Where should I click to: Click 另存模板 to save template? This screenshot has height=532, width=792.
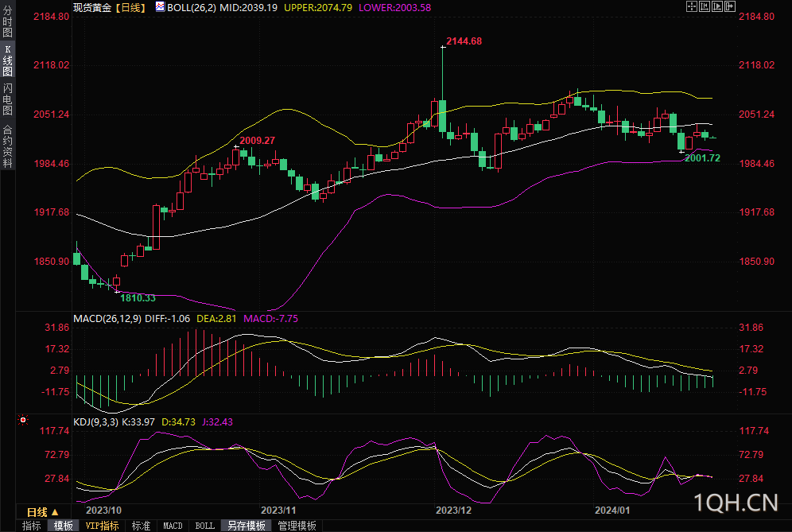click(x=247, y=526)
